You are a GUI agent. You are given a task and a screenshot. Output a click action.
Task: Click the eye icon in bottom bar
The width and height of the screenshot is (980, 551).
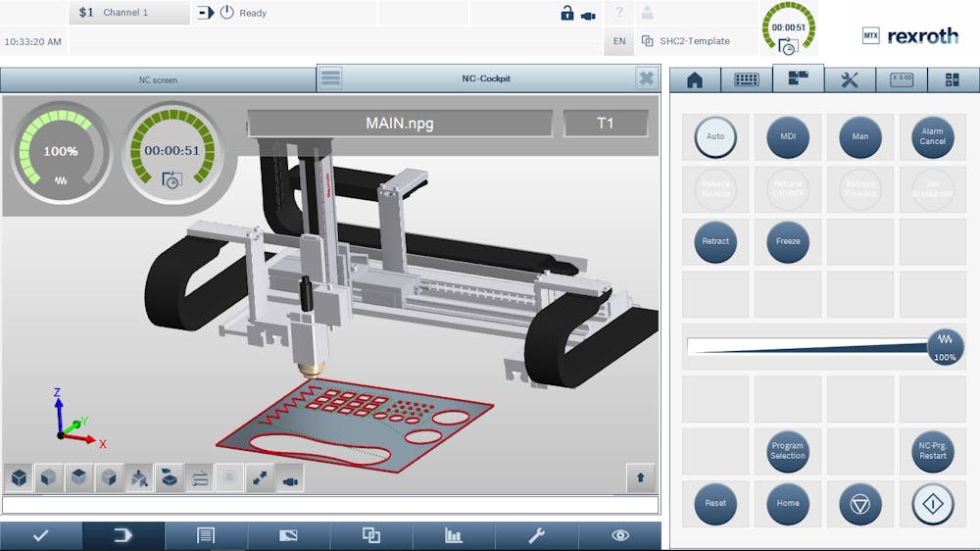pyautogui.click(x=619, y=535)
